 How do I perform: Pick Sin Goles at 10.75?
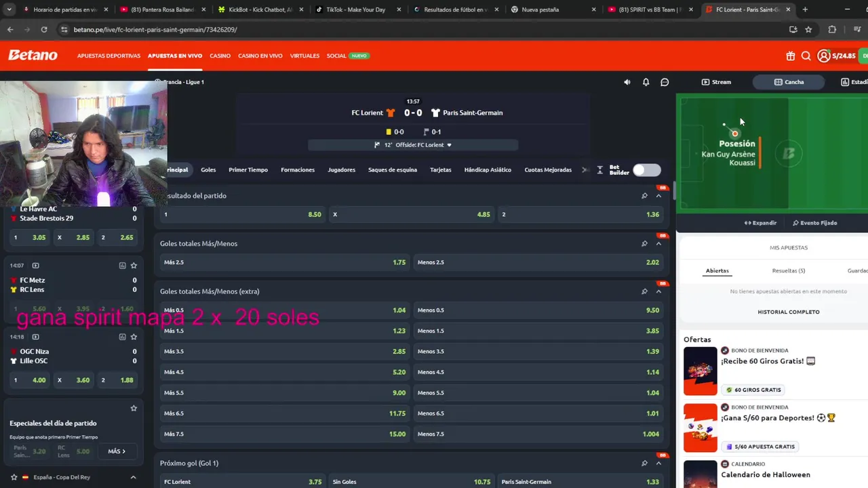coord(412,482)
